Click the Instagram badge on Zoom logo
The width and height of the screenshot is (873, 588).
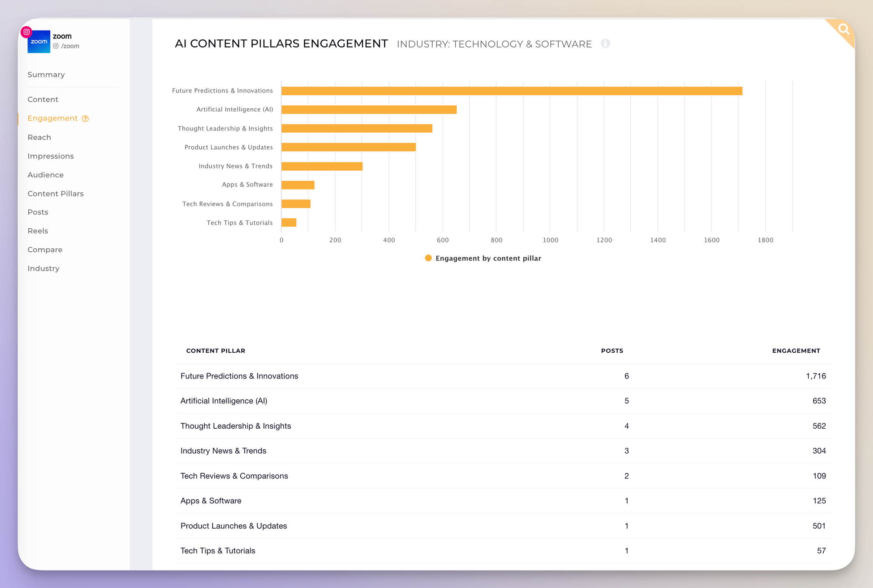pos(27,32)
